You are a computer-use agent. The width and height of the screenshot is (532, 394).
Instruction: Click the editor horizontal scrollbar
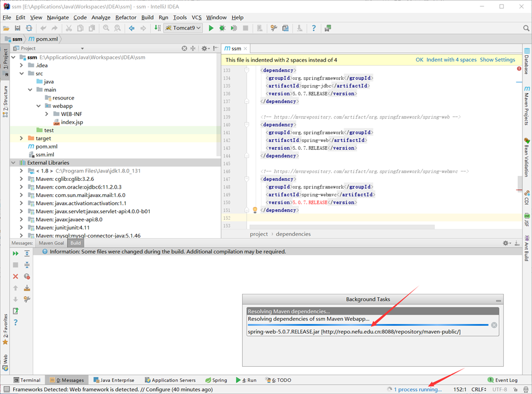[x=342, y=226]
